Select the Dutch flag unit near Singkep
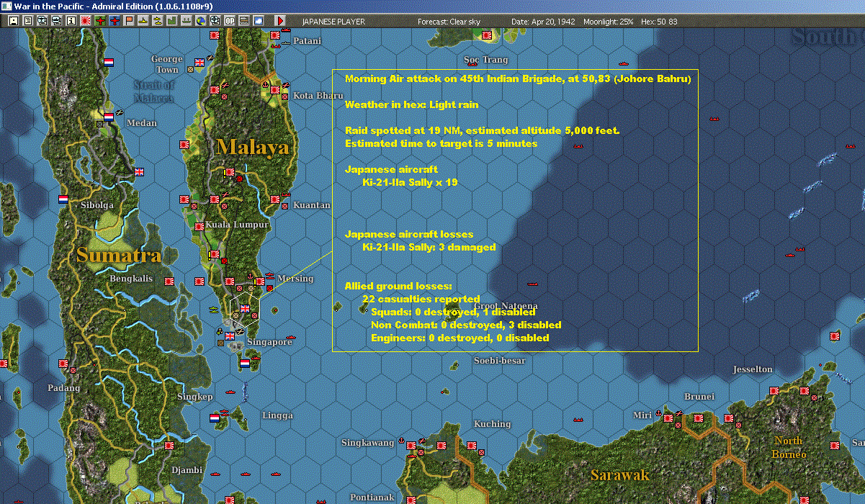The width and height of the screenshot is (865, 504). point(215,418)
